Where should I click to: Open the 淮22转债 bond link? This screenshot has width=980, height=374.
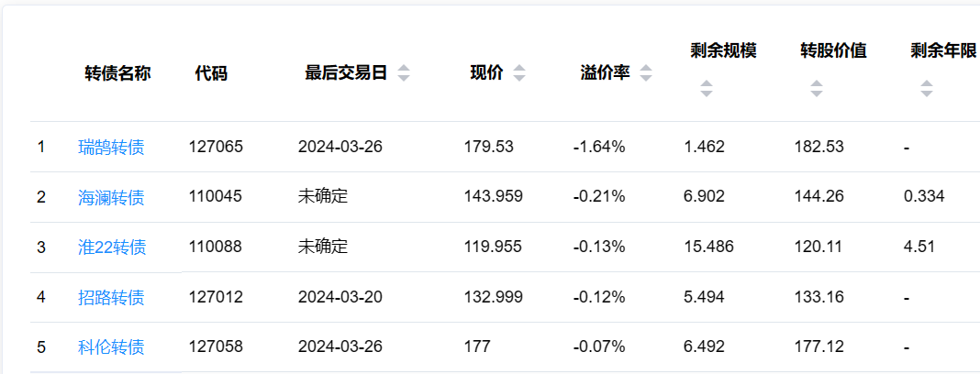(x=112, y=247)
